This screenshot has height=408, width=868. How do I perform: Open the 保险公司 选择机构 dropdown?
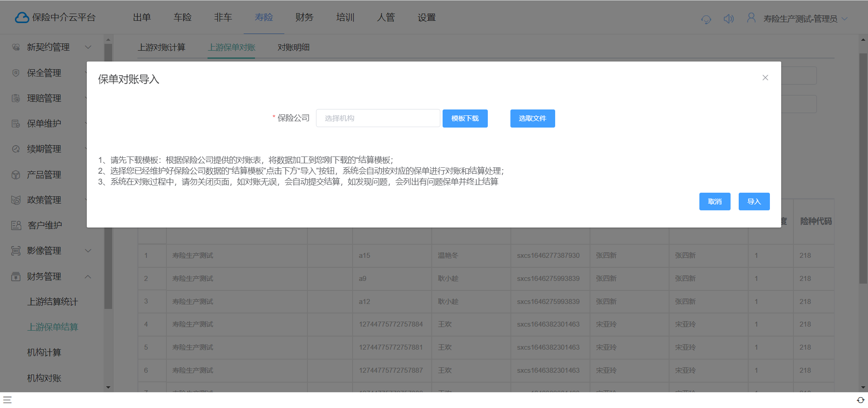[378, 118]
